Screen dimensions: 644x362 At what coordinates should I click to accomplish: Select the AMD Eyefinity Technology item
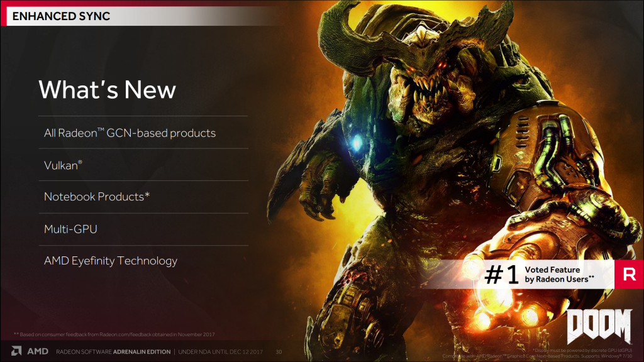tap(111, 261)
